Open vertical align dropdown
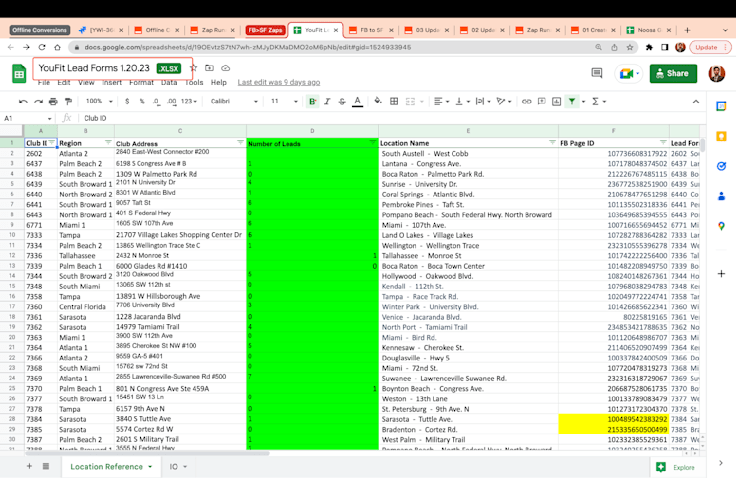 tap(462, 101)
